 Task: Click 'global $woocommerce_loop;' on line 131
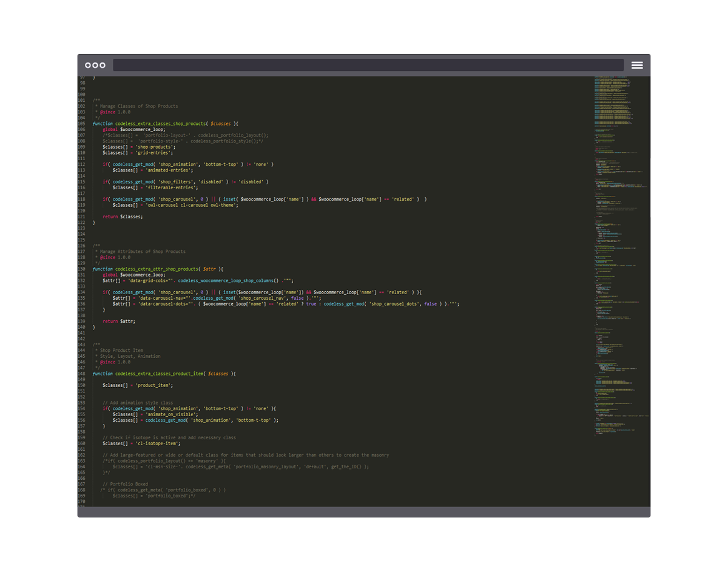133,275
